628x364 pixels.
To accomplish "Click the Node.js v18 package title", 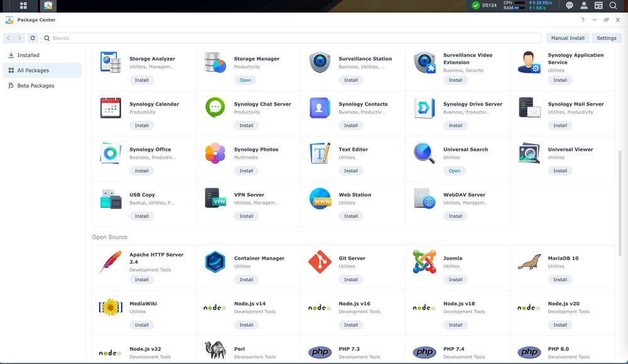I will point(459,304).
